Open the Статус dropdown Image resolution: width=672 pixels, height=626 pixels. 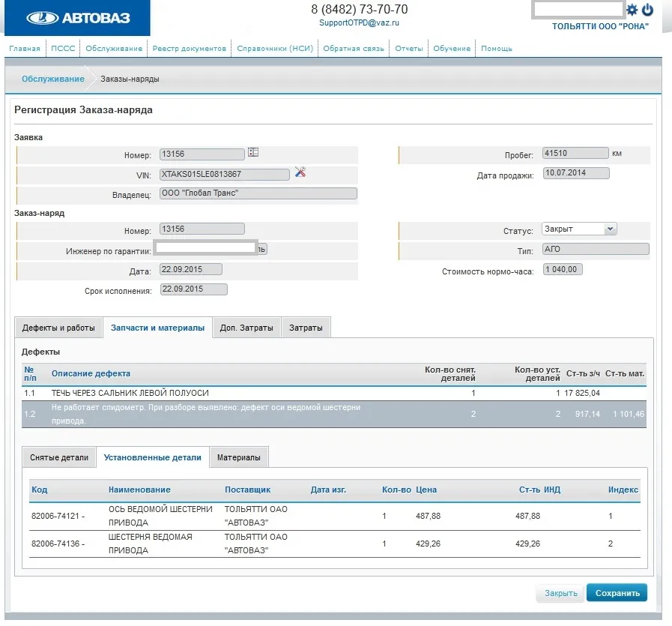tap(579, 229)
